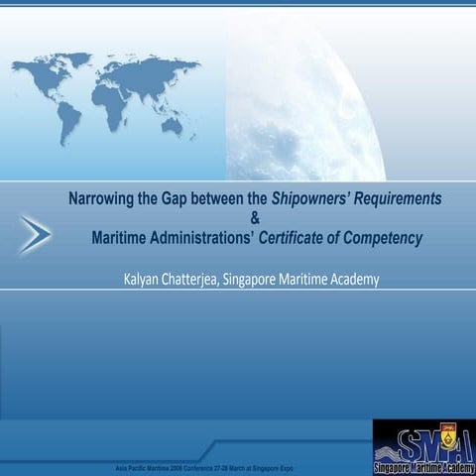Select the line 'Maritime Administrations' Certificate of Competency'
Screen dimensions: 476x476
tap(257, 238)
